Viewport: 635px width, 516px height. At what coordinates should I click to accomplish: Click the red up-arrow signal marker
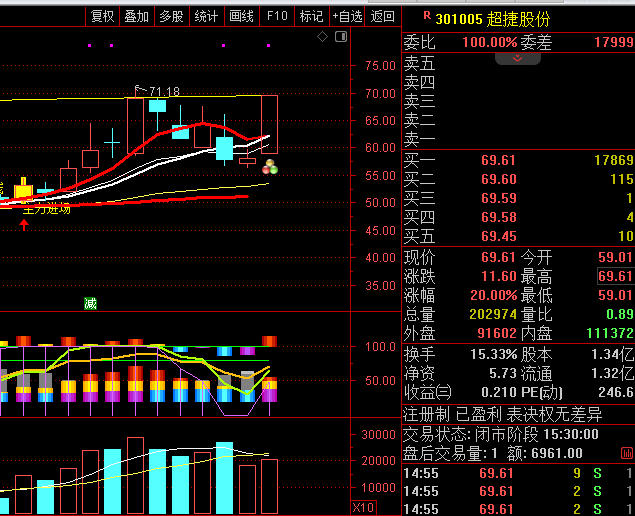24,224
